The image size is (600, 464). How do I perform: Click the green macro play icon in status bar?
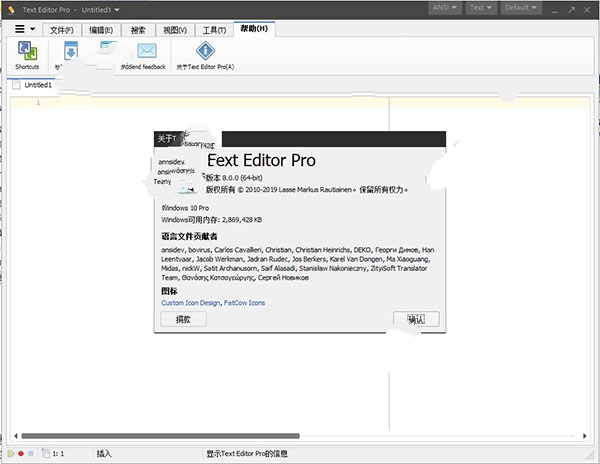[11, 454]
